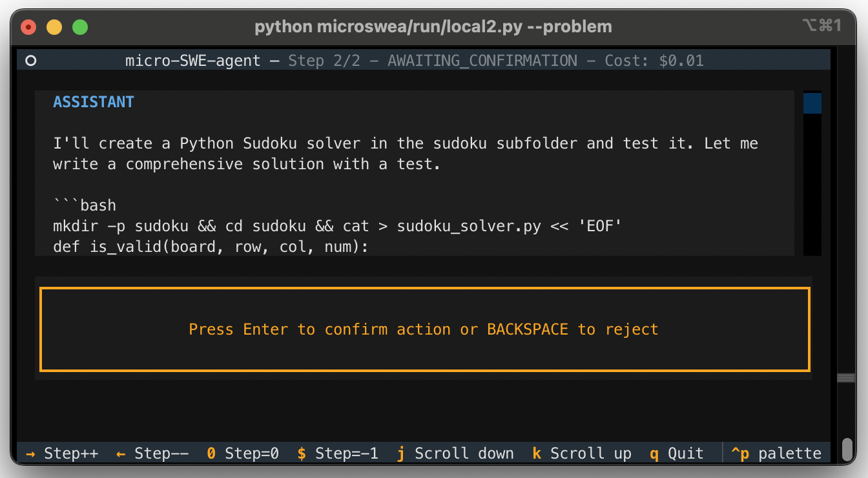Click the ⌥⌘1 indicator in title bar
868x478 pixels.
tap(821, 26)
